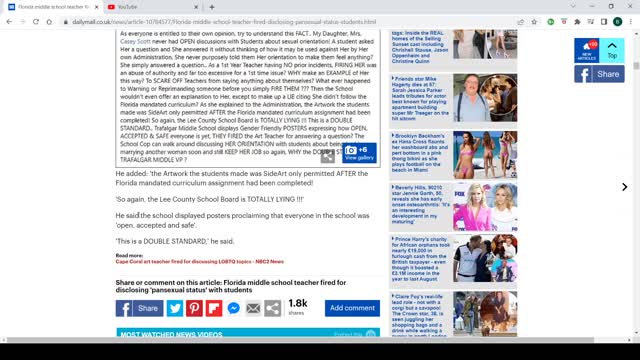
Task: Click the Add comment button
Action: (352, 308)
